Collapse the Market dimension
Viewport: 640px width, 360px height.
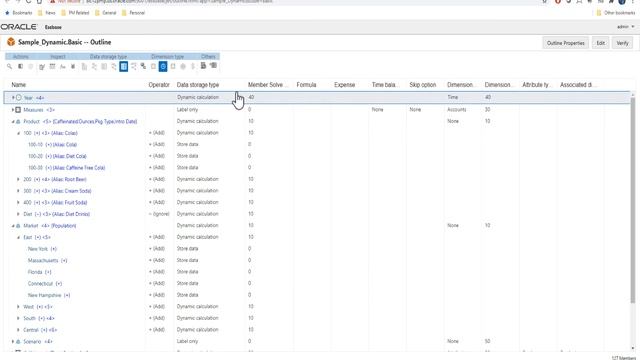(13, 226)
